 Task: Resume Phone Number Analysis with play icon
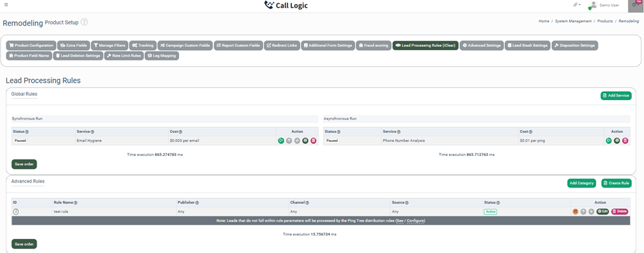point(609,140)
